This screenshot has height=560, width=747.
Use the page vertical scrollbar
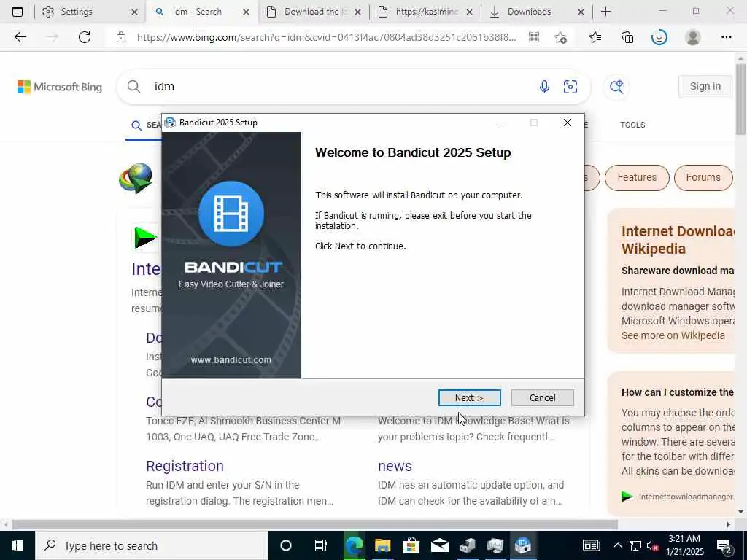(x=740, y=99)
